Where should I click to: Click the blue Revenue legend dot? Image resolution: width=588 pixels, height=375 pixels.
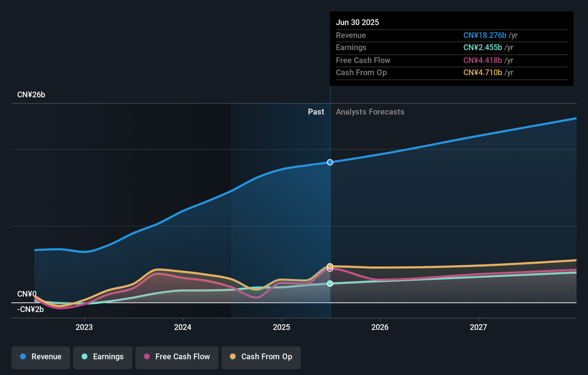[x=24, y=357]
